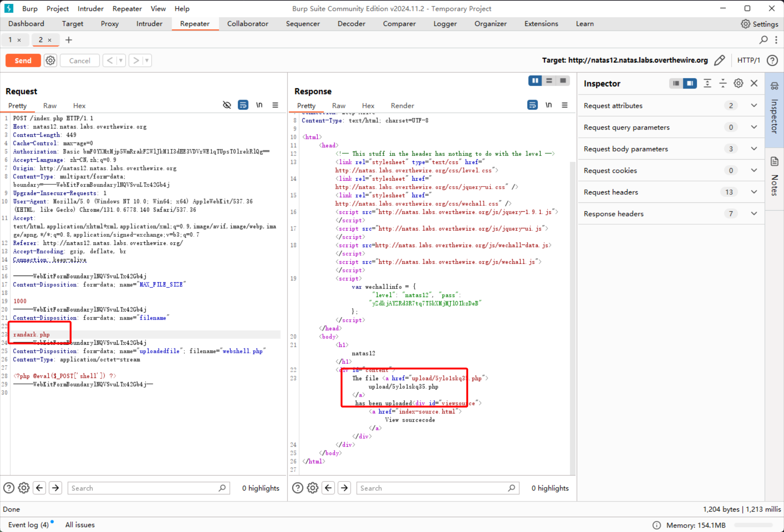Screen dimensions: 784x532
Task: Open the Burp menu
Action: 30,8
